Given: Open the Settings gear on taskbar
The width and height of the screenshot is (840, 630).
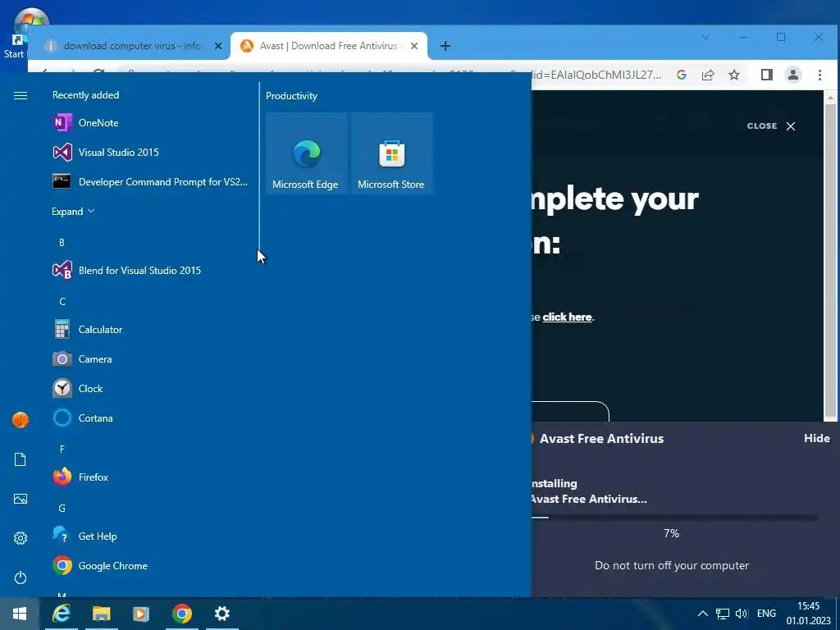Looking at the screenshot, I should [x=221, y=614].
